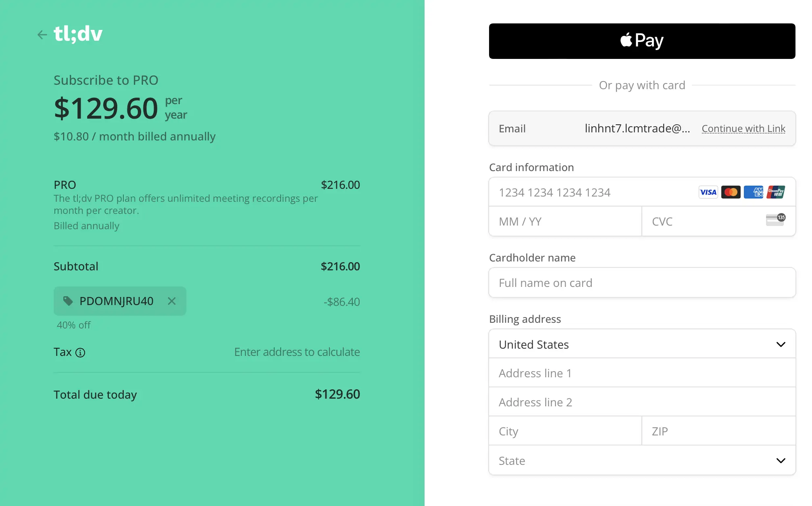Click the promo code tag icon
This screenshot has height=506, width=812.
pyautogui.click(x=68, y=301)
